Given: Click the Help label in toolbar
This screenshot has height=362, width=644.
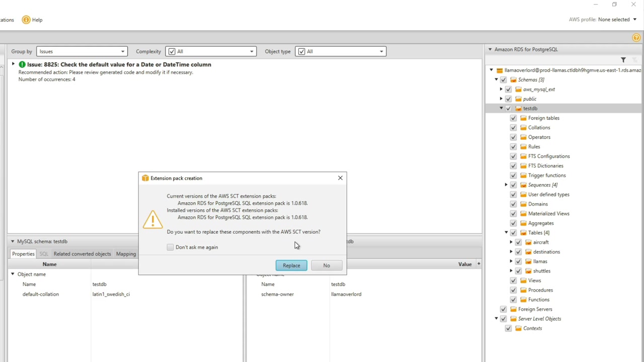Looking at the screenshot, I should click(x=37, y=20).
